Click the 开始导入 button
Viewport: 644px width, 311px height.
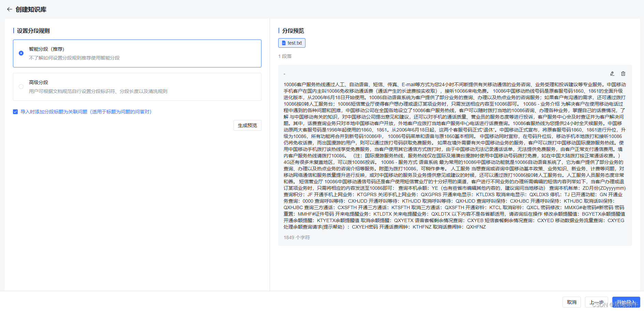tap(626, 302)
